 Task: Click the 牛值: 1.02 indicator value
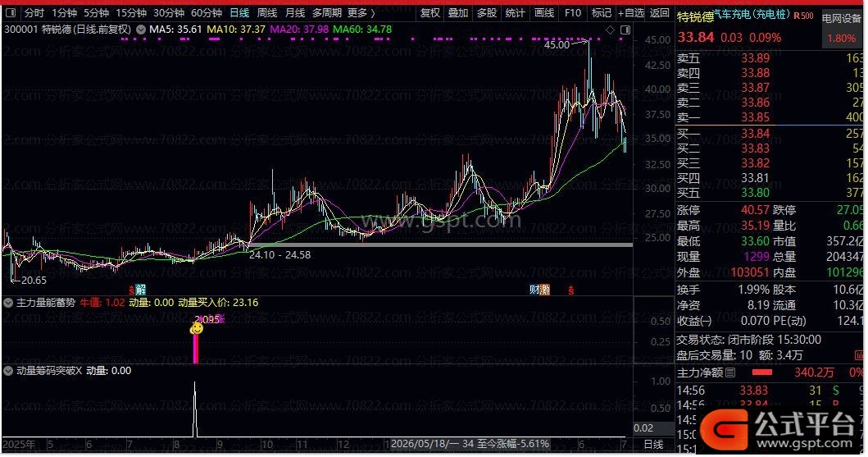pyautogui.click(x=102, y=303)
